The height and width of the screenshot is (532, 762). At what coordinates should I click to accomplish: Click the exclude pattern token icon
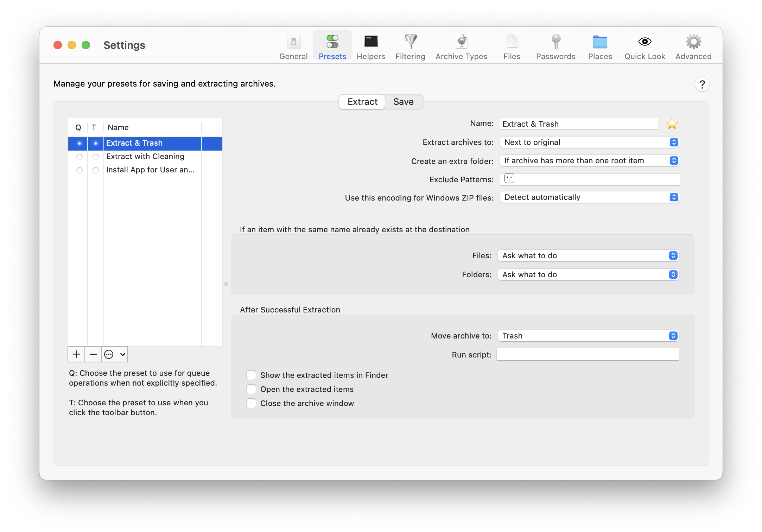click(509, 178)
